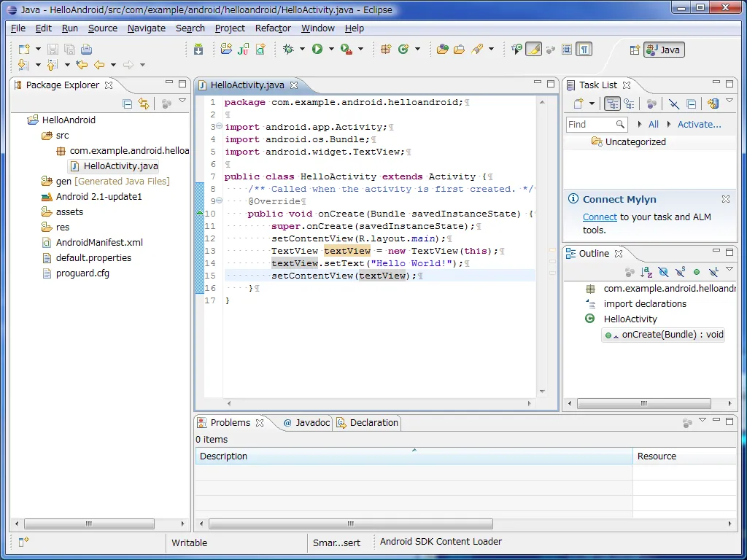
Task: Click the External Tools run icon
Action: click(x=347, y=49)
